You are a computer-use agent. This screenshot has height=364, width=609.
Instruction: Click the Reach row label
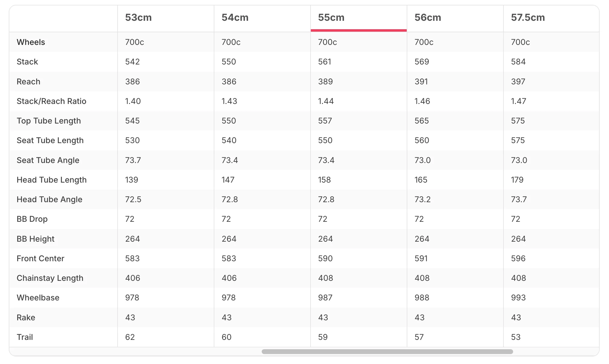coord(28,82)
